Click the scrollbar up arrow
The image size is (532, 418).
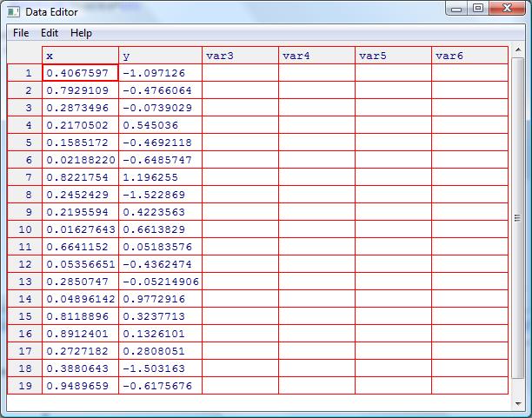tap(518, 50)
